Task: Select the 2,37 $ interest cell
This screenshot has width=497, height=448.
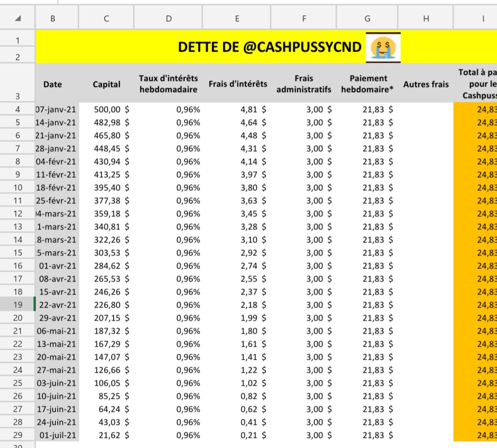Action: click(x=237, y=292)
